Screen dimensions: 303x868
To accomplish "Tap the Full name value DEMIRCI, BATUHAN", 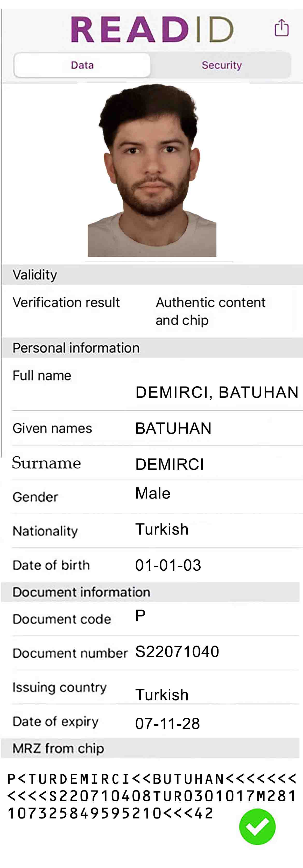I will 217,392.
